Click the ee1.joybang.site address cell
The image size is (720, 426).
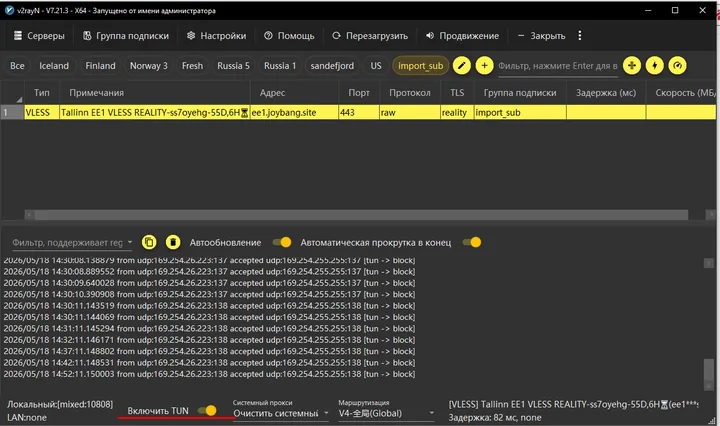click(x=294, y=112)
